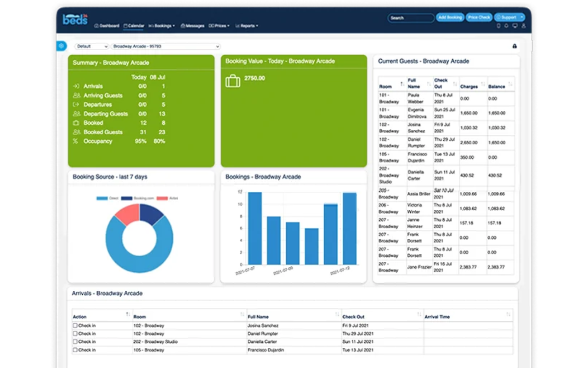Screen dimensions: 588x368
Task: Click the Search field in header
Action: [x=411, y=18]
